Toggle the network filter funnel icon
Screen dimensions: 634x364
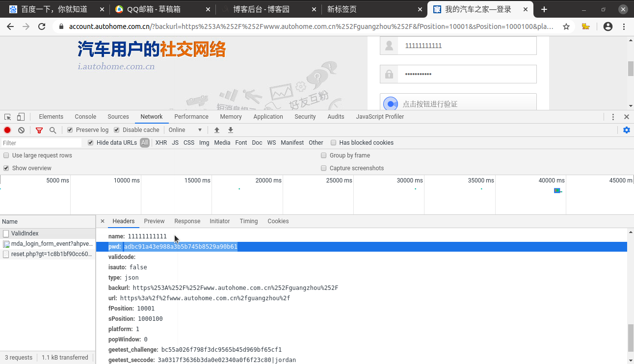pos(39,130)
